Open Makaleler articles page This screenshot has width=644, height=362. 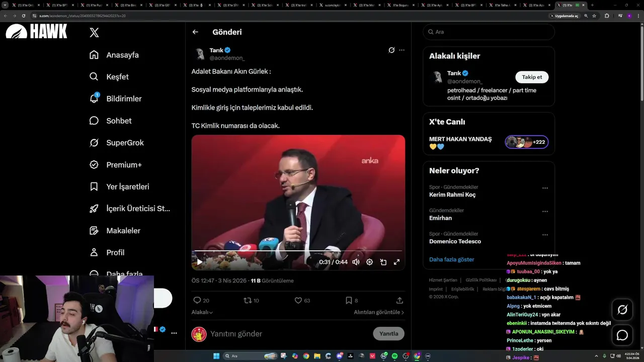(115, 231)
